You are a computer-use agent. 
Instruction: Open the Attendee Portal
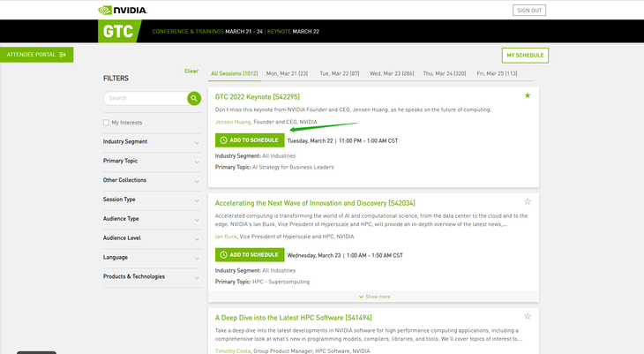pos(36,55)
